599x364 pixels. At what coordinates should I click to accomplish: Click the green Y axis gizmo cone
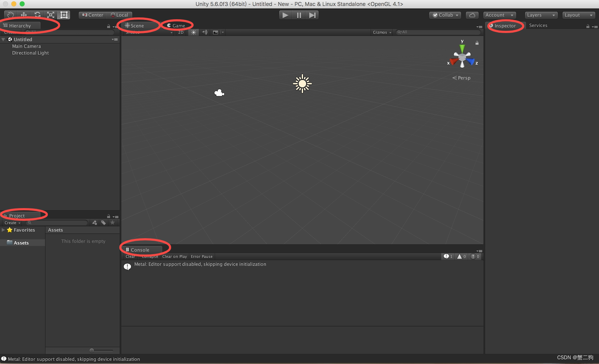[x=462, y=48]
